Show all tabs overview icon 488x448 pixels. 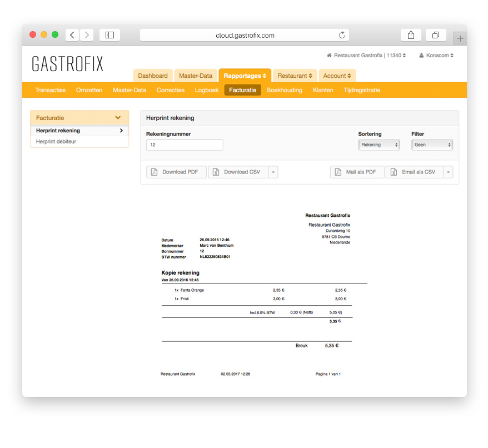pyautogui.click(x=436, y=35)
